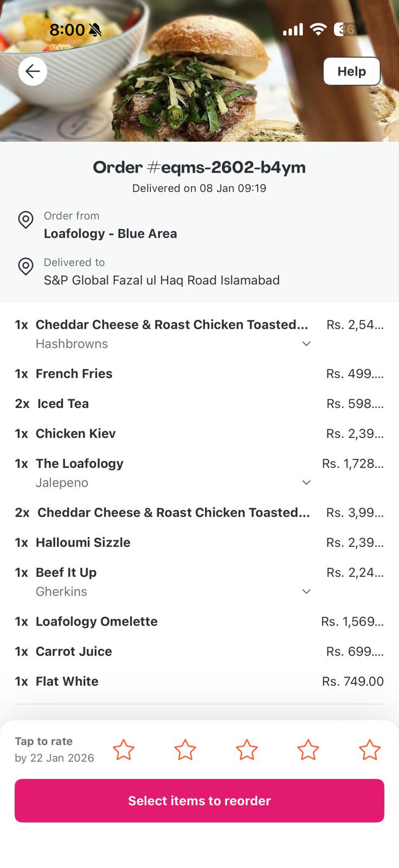Image resolution: width=399 pixels, height=868 pixels.
Task: Select the third rating star
Action: (x=247, y=750)
